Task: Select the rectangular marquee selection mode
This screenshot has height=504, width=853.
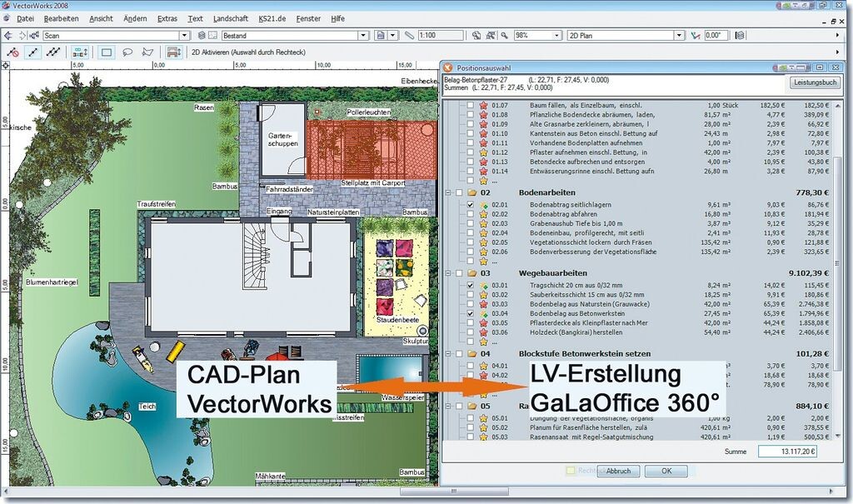Action: [x=107, y=52]
